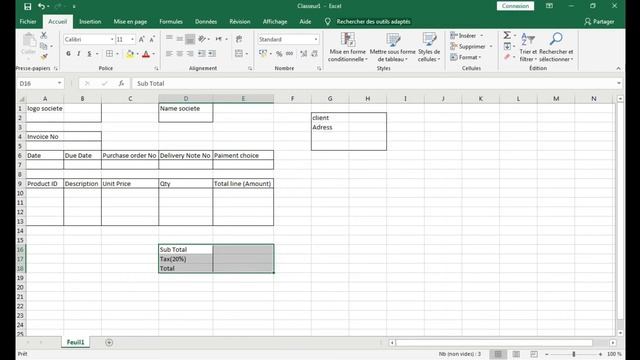Viewport: 640px width, 360px height.
Task: Switch to Page Layout view in status bar
Action: pos(516,354)
